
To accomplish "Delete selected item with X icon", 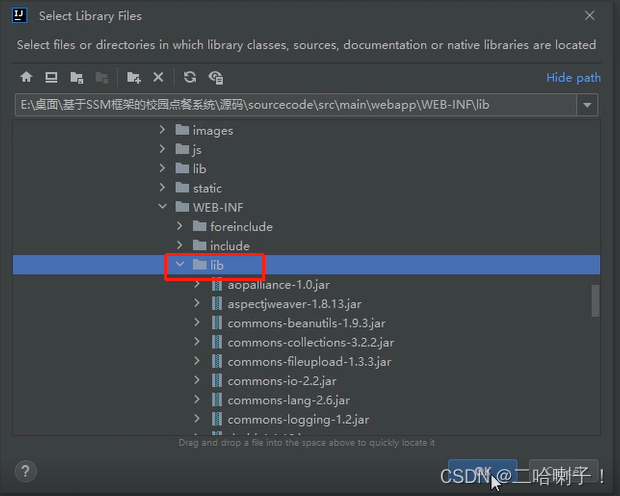I will click(x=158, y=77).
